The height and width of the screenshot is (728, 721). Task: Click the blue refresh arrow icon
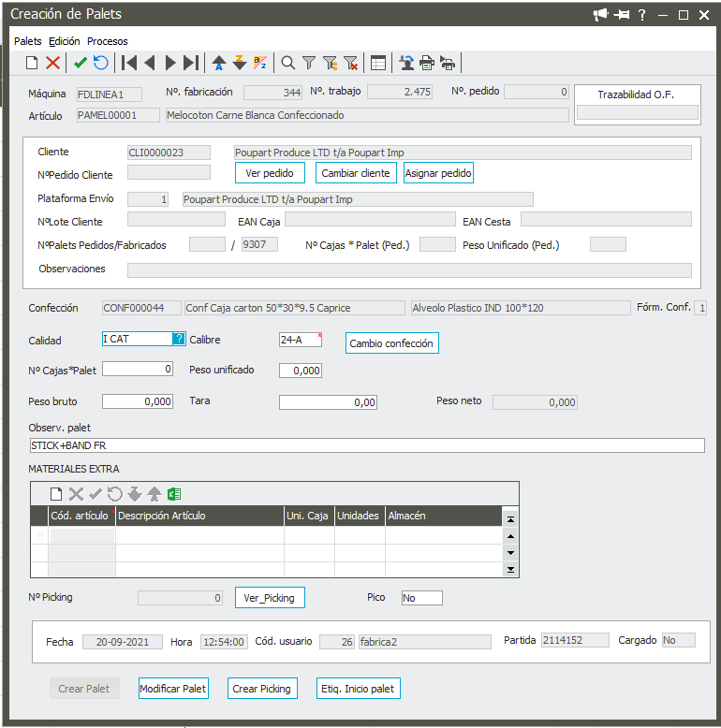(x=101, y=63)
